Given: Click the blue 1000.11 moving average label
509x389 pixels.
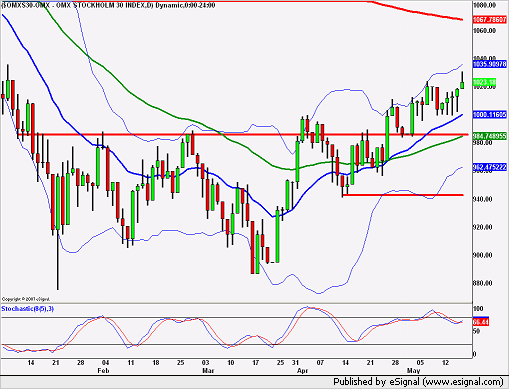Looking at the screenshot, I should (x=489, y=115).
